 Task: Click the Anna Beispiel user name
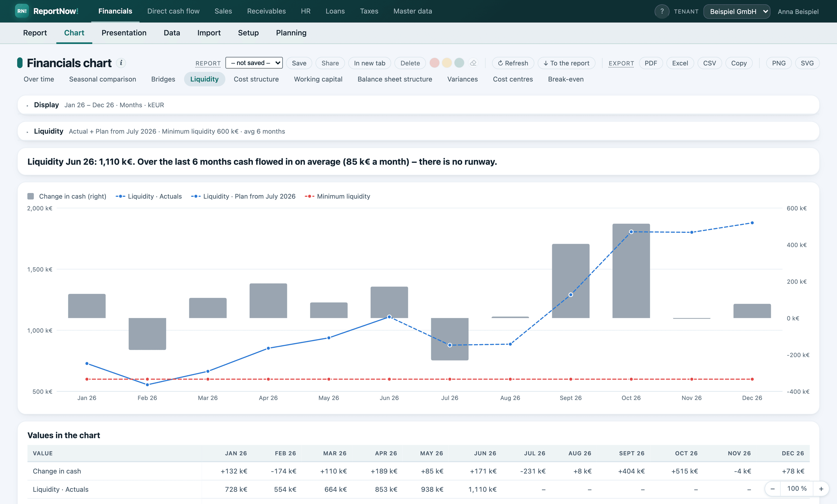pyautogui.click(x=798, y=12)
